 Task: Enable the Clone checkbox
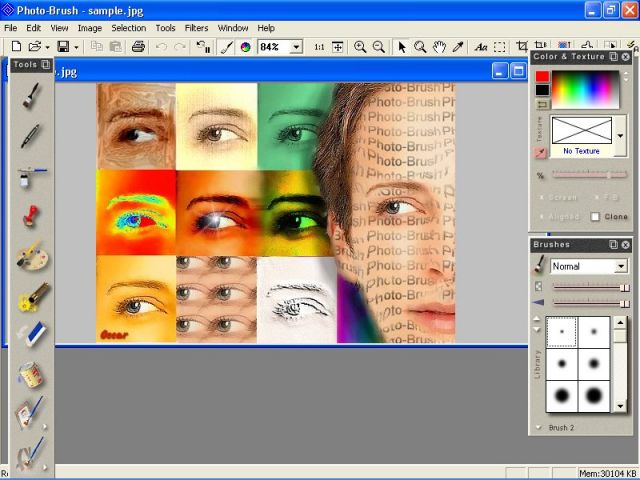tap(596, 217)
